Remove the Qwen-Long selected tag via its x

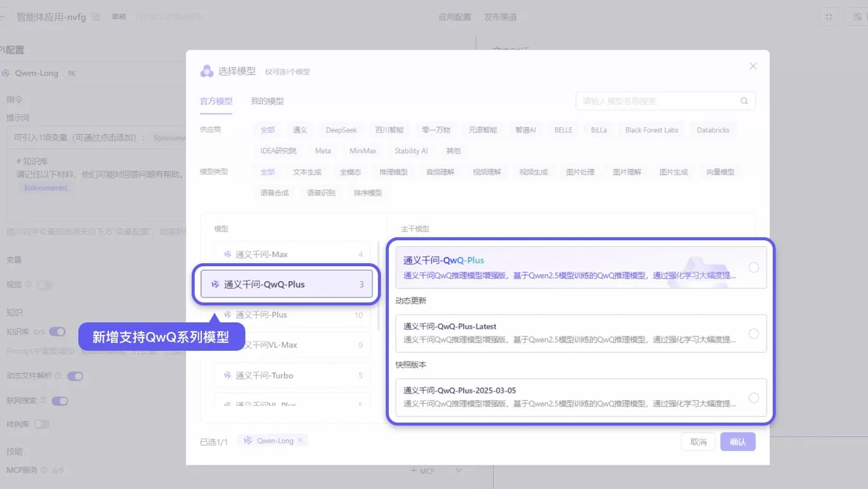[300, 441]
